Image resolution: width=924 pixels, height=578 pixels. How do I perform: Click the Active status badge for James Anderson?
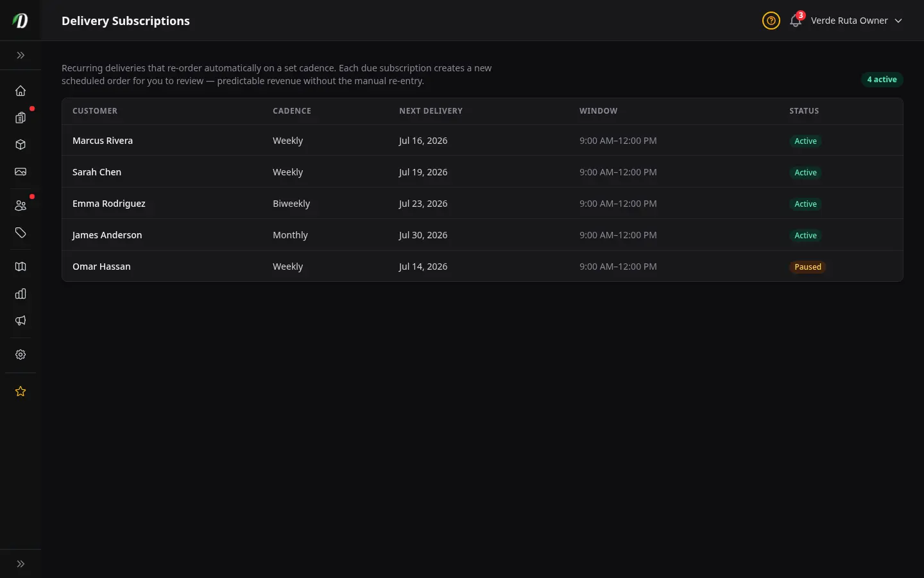(x=805, y=236)
